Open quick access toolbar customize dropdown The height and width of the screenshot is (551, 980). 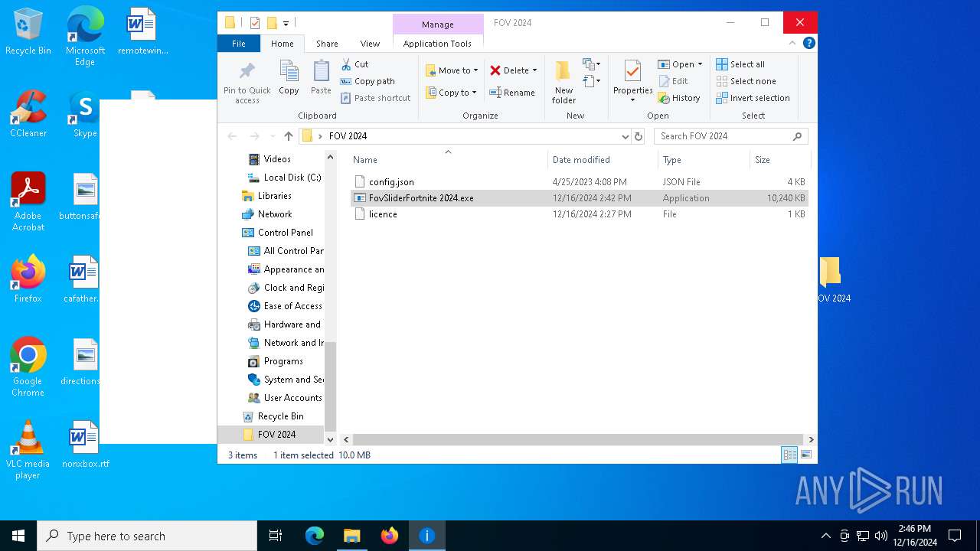coord(286,24)
